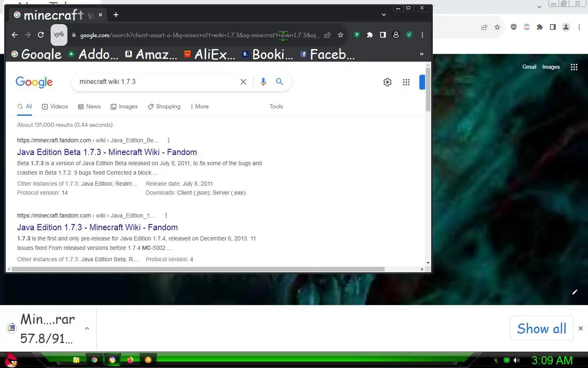Open the file explorer taskbar icon
Image resolution: width=588 pixels, height=368 pixels.
tap(76, 360)
